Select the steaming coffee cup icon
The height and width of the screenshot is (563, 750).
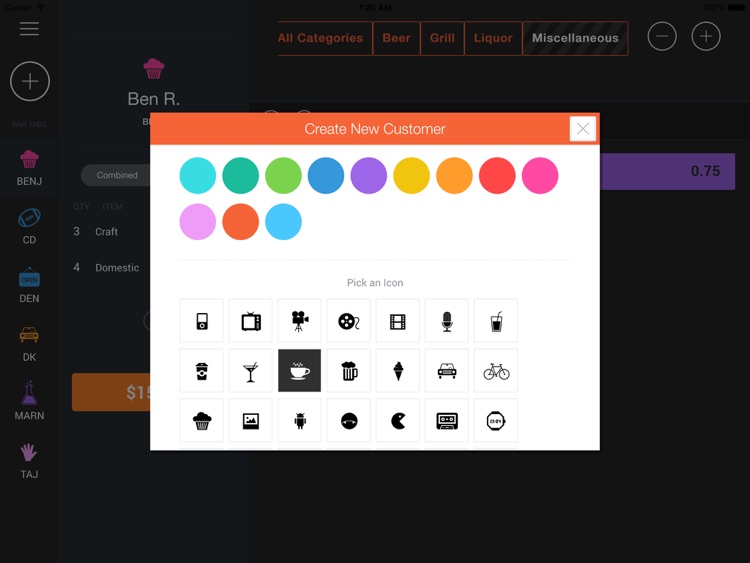coord(299,371)
